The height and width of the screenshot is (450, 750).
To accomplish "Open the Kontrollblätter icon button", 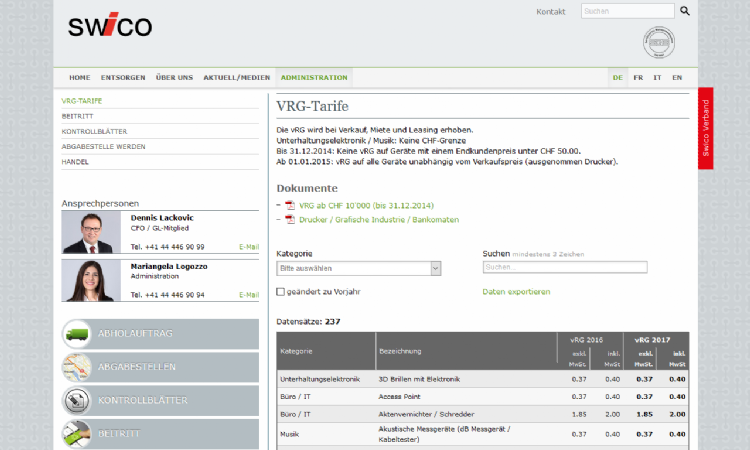I will tap(78, 400).
